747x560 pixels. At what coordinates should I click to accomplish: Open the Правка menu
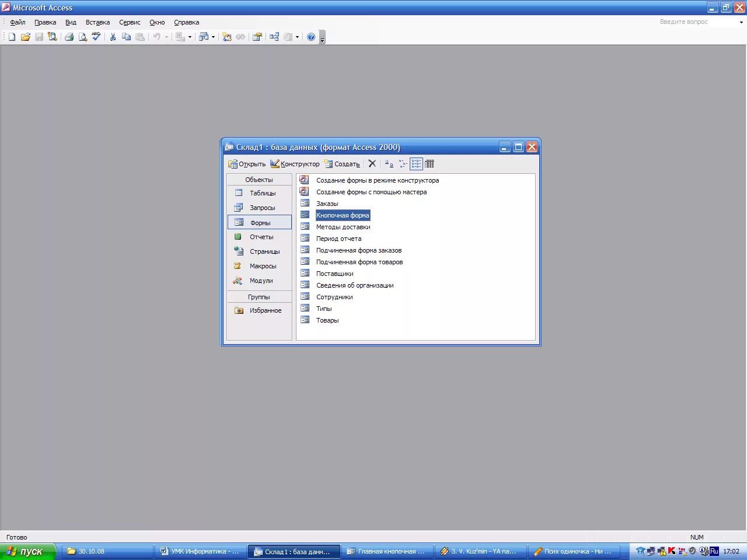46,22
